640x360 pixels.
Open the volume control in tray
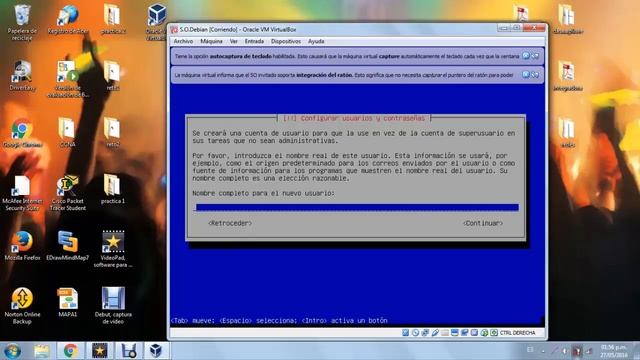[x=565, y=351]
